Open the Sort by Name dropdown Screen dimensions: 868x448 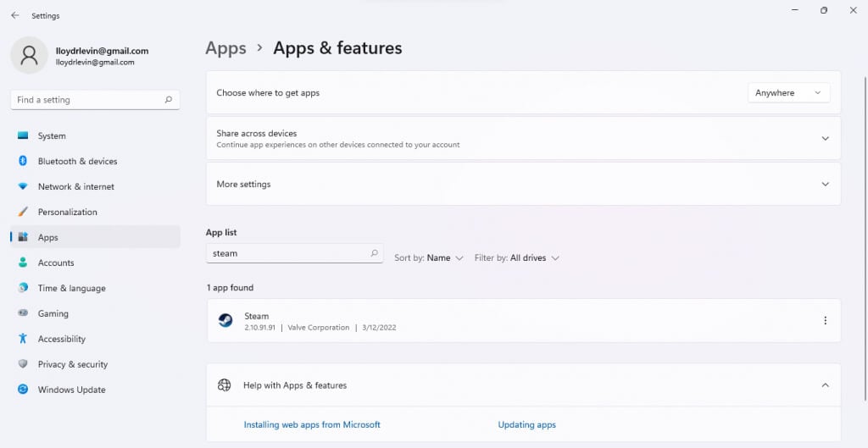tap(429, 257)
